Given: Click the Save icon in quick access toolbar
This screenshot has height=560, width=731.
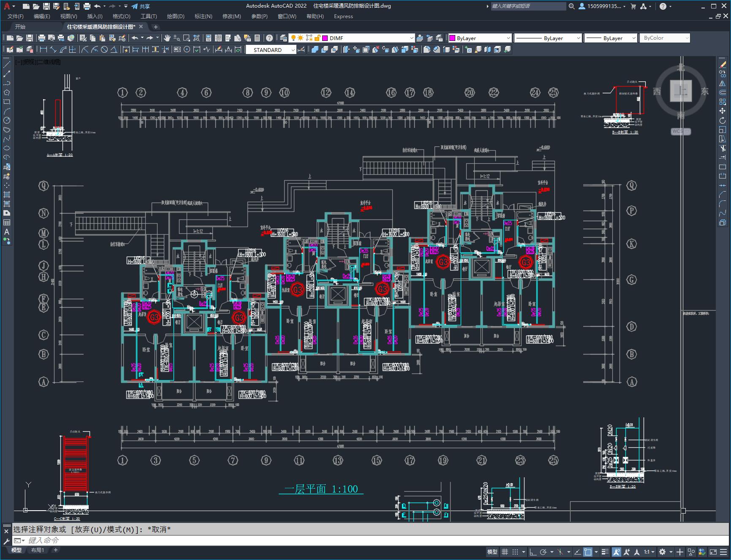Looking at the screenshot, I should point(46,6).
